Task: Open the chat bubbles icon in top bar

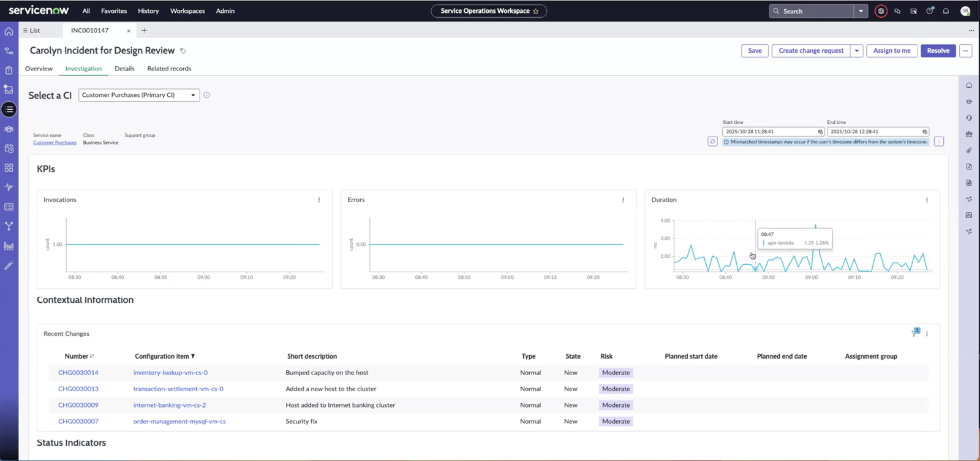Action: click(897, 11)
